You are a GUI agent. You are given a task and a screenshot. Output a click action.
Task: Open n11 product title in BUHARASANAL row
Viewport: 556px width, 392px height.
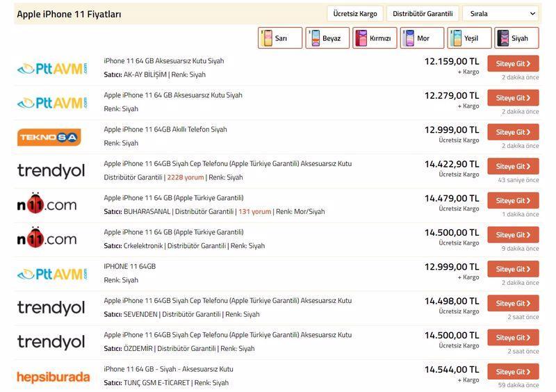coord(174,198)
